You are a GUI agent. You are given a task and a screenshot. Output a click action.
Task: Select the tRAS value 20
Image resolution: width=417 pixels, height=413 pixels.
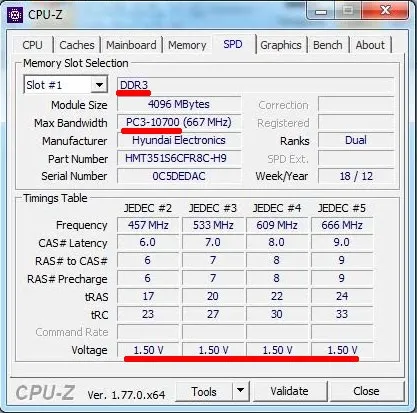click(x=213, y=296)
